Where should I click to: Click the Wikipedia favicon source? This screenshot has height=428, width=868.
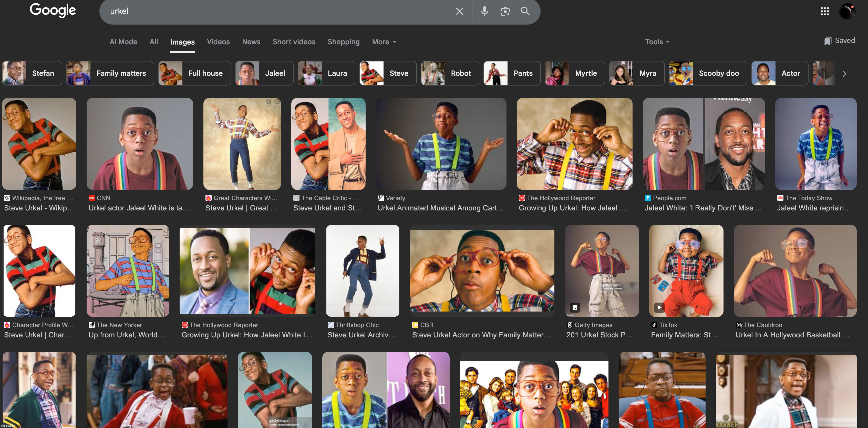[7, 198]
